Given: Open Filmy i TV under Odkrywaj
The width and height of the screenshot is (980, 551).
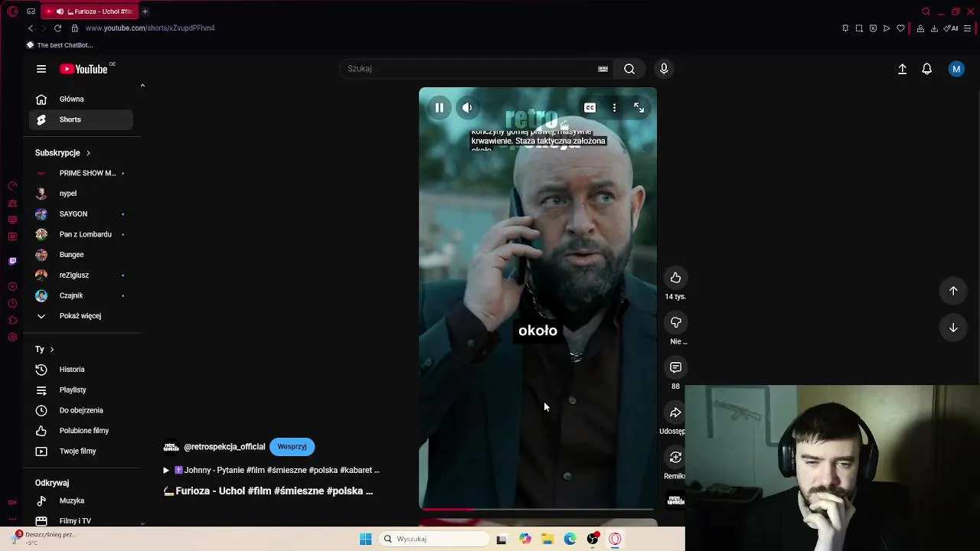Looking at the screenshot, I should 81,521.
